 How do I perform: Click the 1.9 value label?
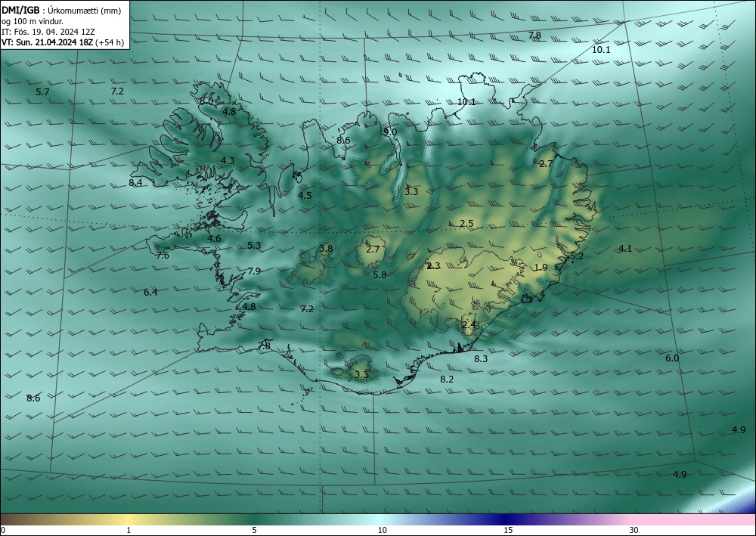541,268
